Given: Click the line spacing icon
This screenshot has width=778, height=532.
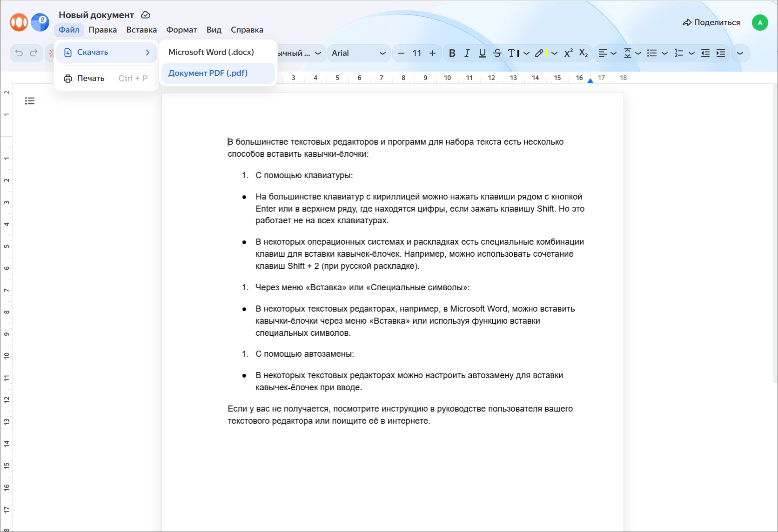Looking at the screenshot, I should [x=628, y=53].
